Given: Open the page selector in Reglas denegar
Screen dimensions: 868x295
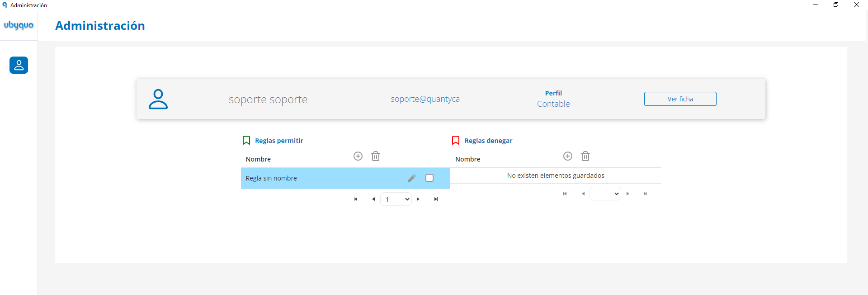Looking at the screenshot, I should click(x=605, y=194).
